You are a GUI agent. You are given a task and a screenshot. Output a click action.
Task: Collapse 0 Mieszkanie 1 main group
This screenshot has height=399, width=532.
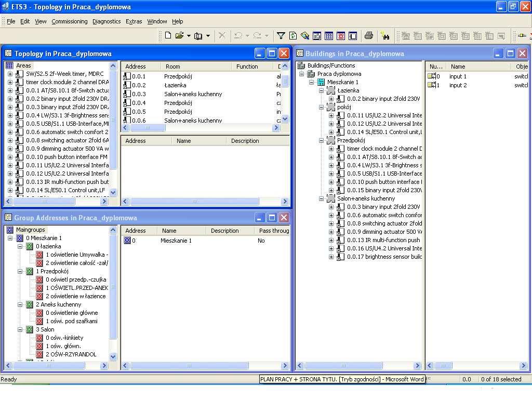(10, 238)
